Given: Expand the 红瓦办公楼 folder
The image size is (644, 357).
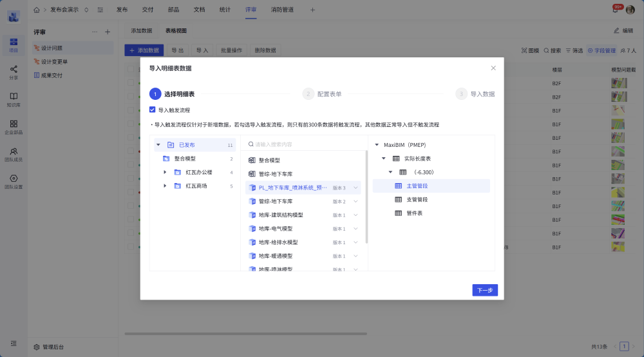Looking at the screenshot, I should tap(165, 172).
